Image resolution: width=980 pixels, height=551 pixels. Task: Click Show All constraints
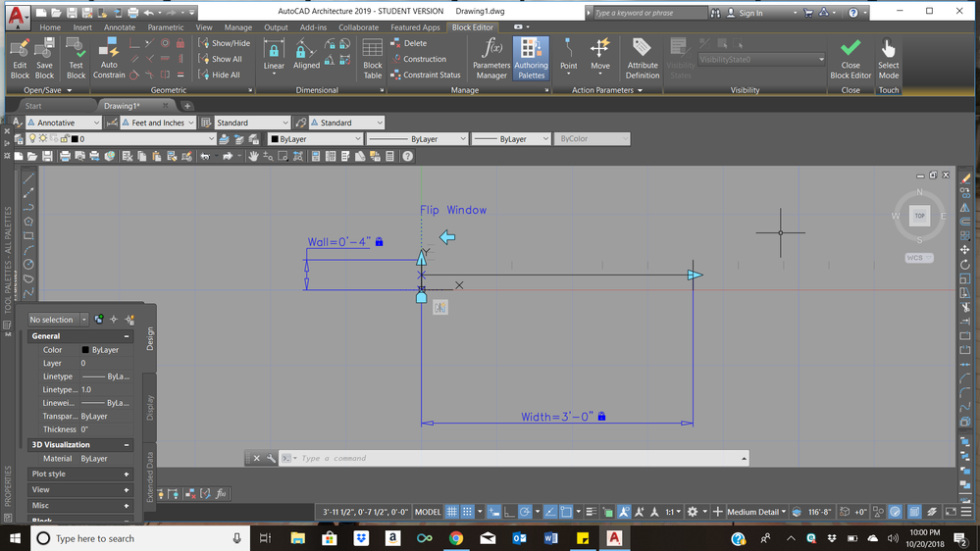[220, 59]
